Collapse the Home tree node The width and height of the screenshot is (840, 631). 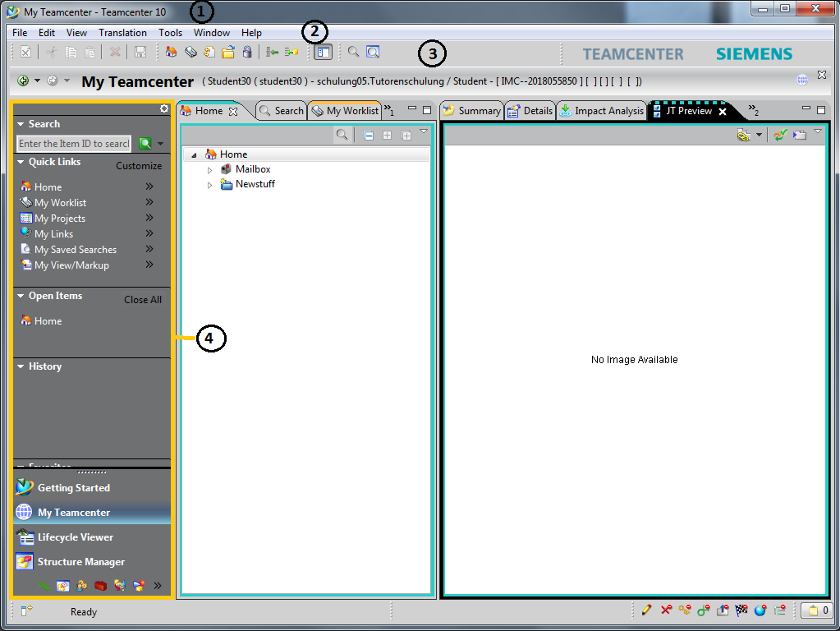(194, 155)
